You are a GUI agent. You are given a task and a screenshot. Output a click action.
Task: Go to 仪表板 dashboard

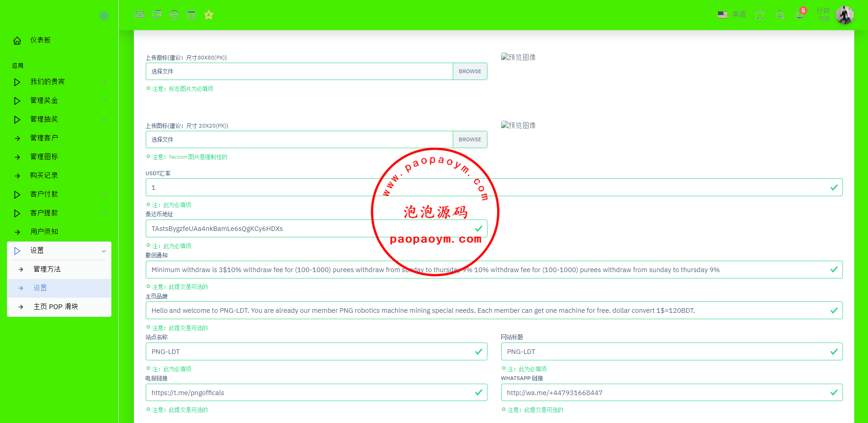pyautogui.click(x=40, y=40)
